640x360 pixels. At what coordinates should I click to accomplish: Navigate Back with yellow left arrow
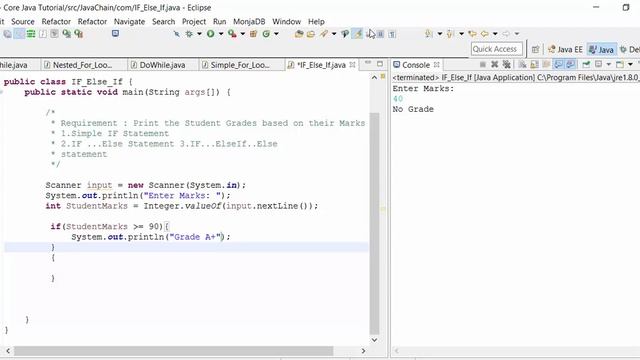[x=484, y=34]
